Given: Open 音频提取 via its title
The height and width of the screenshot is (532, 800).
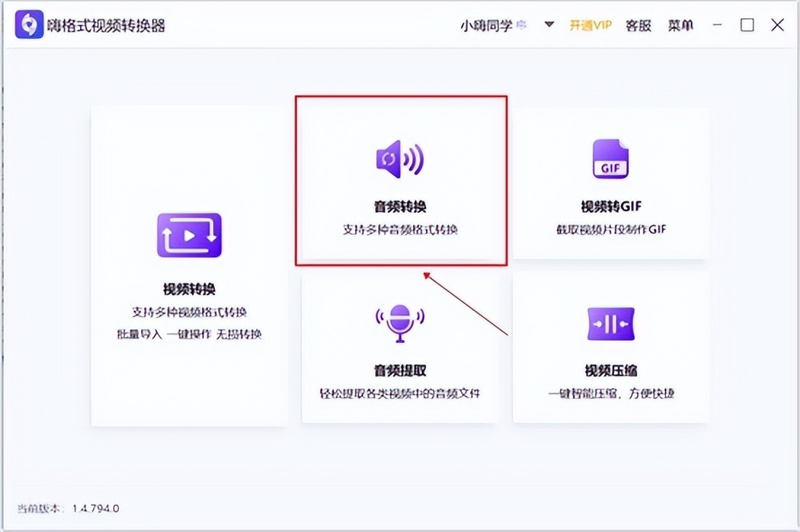Looking at the screenshot, I should 400,371.
